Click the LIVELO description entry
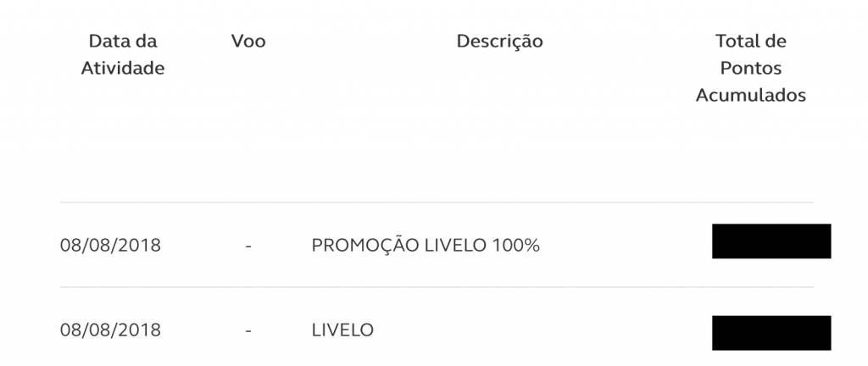868x366 pixels. (x=342, y=330)
